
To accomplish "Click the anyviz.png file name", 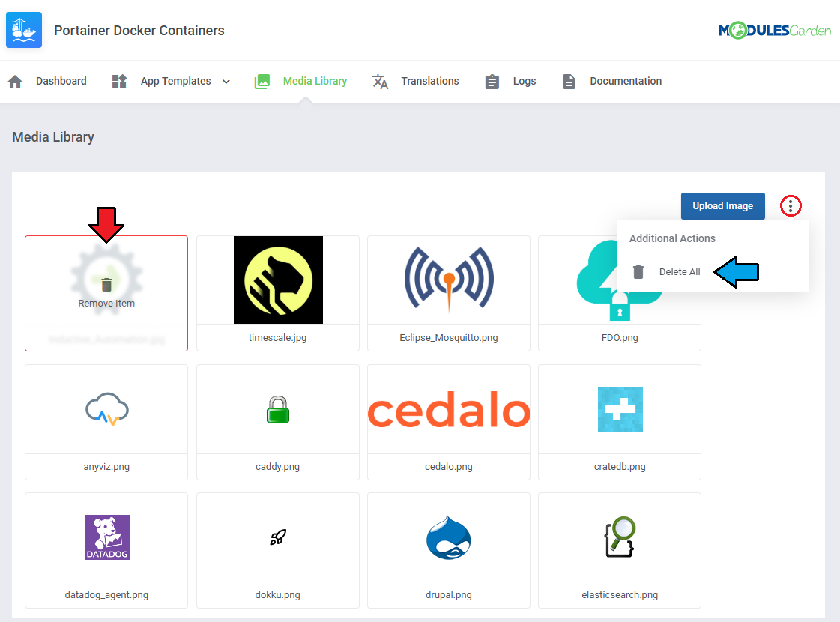I will click(x=106, y=467).
